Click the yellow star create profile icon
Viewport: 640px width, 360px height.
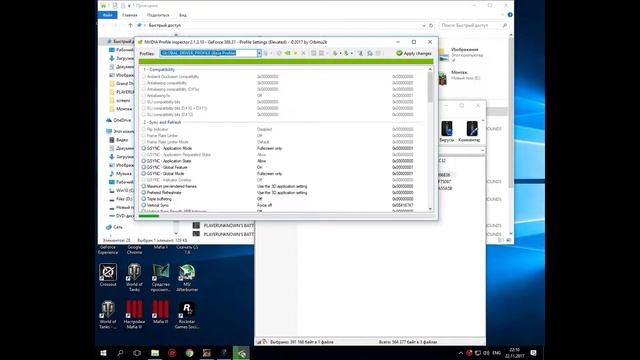coord(296,53)
